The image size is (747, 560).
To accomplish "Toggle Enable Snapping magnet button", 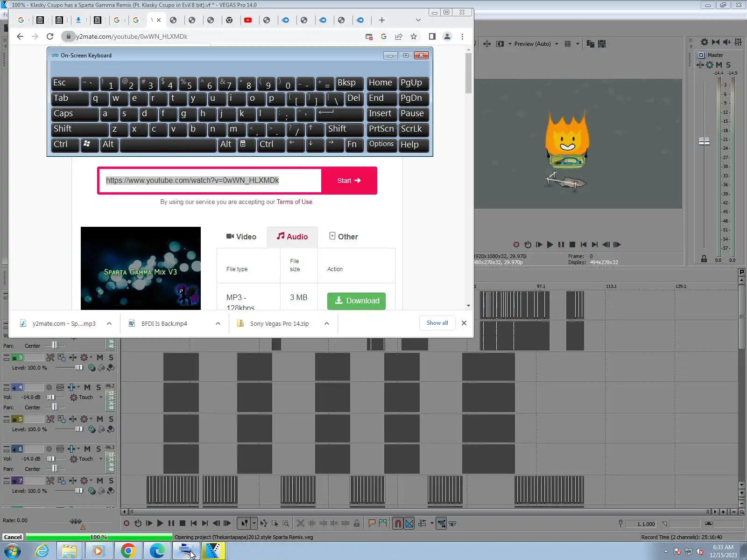I will click(398, 523).
